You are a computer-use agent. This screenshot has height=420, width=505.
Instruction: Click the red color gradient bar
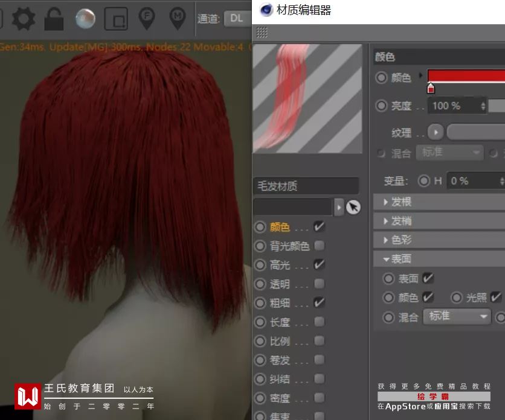[x=466, y=76]
